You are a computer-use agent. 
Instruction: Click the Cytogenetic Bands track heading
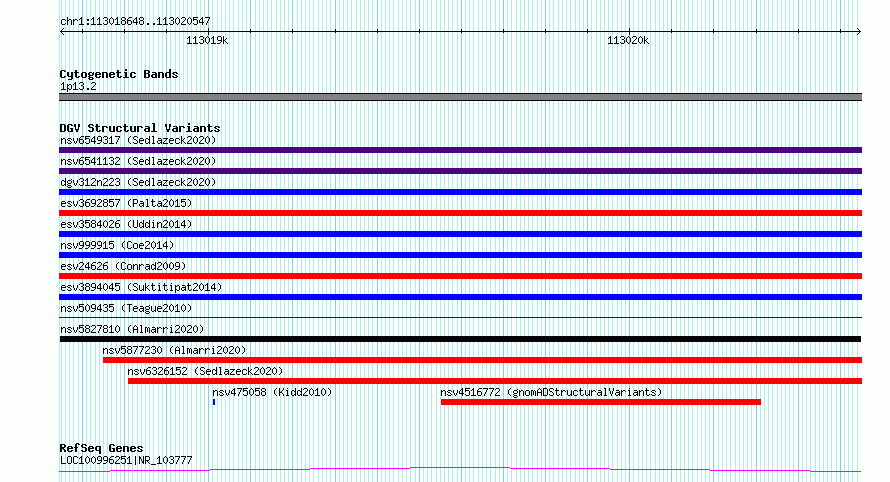119,74
